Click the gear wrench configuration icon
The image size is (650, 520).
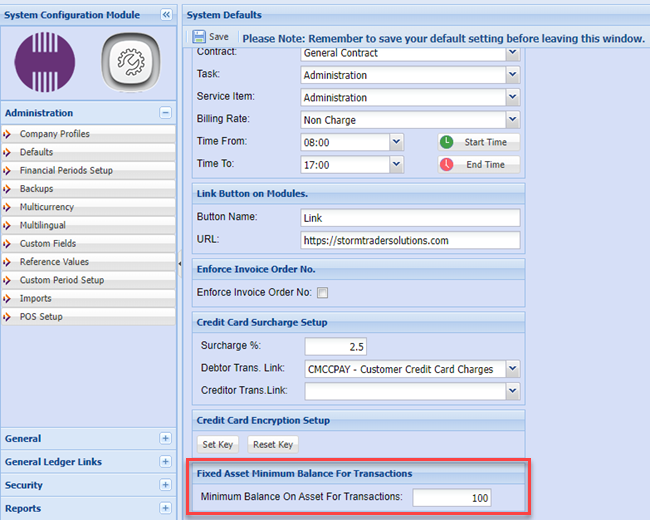click(x=131, y=62)
